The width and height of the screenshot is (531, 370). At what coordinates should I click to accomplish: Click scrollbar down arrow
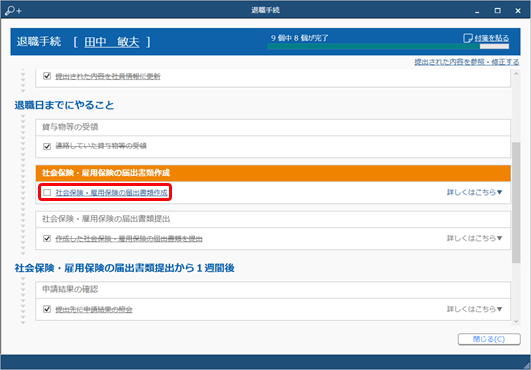[516, 321]
